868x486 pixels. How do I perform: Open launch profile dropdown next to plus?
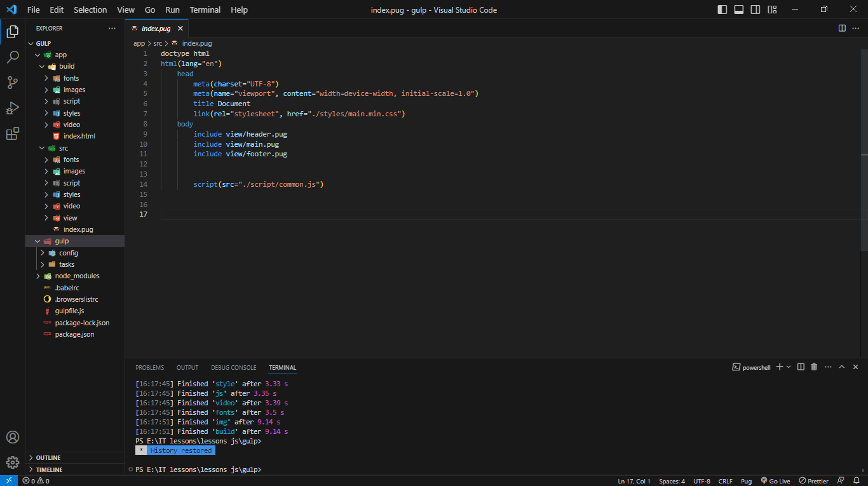(x=789, y=367)
